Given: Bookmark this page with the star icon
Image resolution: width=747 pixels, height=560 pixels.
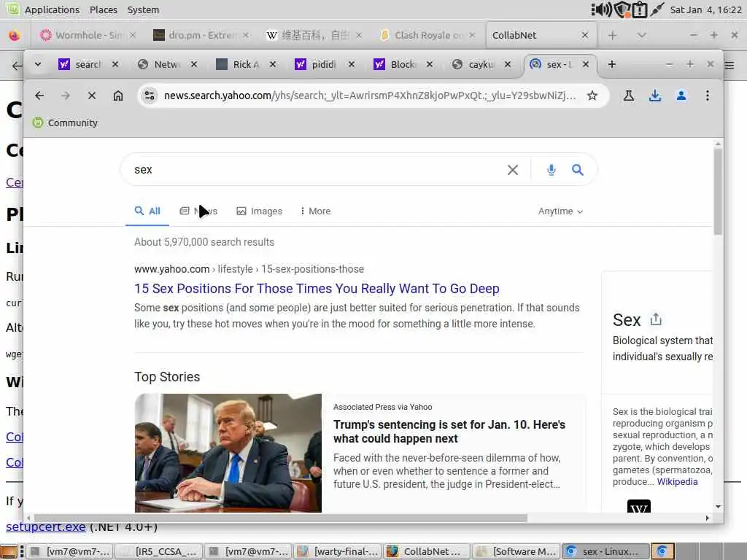Looking at the screenshot, I should [x=592, y=96].
